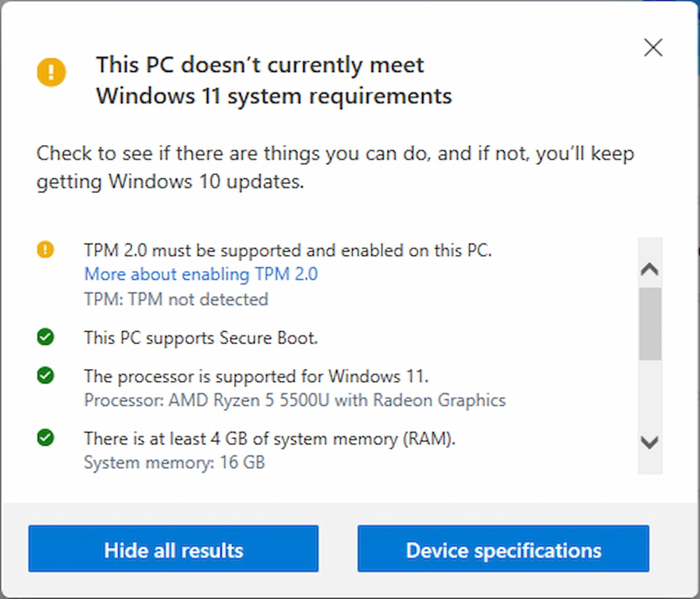Click This PC supports Secure Boot text
700x599 pixels.
point(201,338)
